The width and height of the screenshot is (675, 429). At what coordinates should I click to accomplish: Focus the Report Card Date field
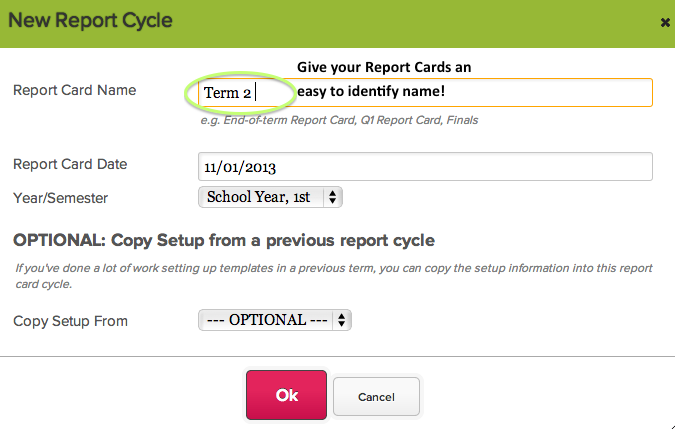[x=425, y=166]
